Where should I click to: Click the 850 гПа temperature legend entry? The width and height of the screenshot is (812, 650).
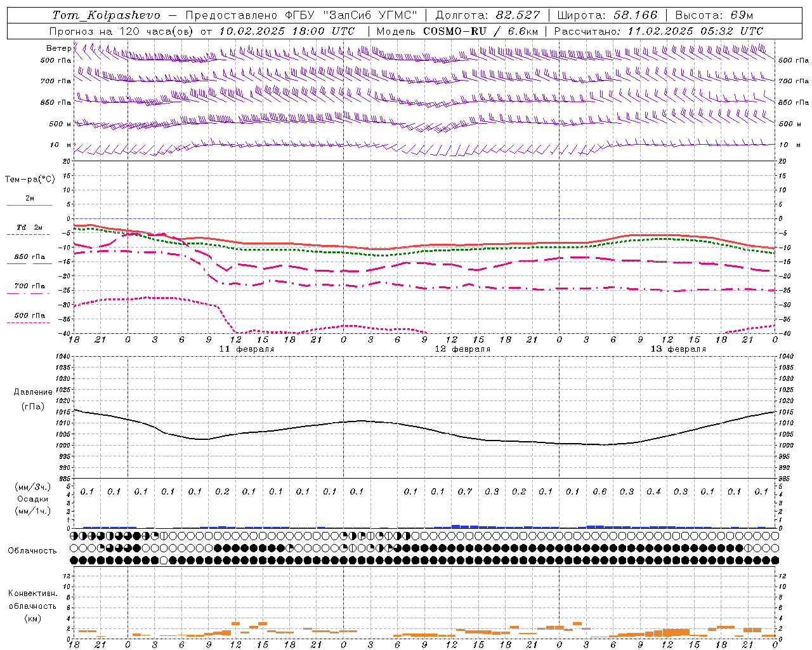pos(30,257)
